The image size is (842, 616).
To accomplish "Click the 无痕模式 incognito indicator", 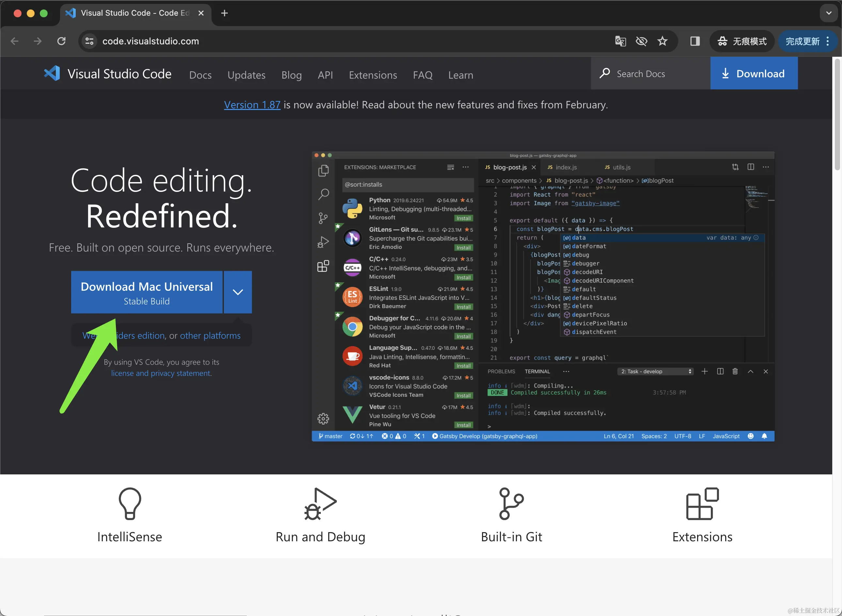I will 742,41.
